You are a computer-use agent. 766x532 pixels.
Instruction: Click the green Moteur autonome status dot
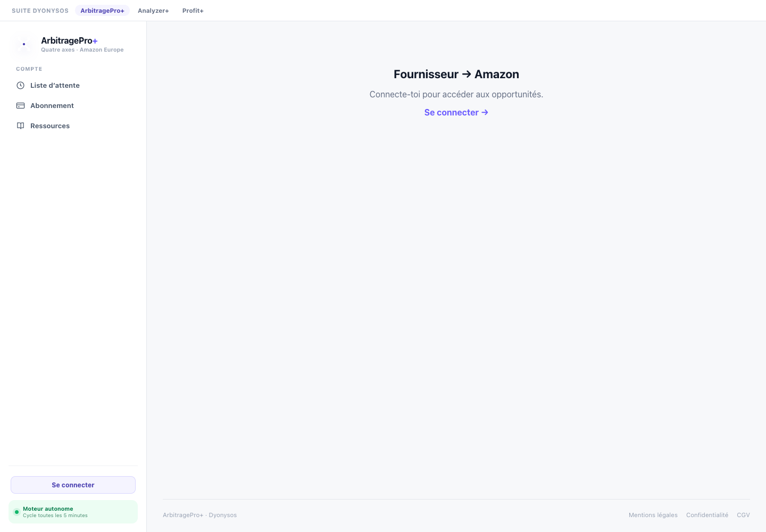(16, 512)
